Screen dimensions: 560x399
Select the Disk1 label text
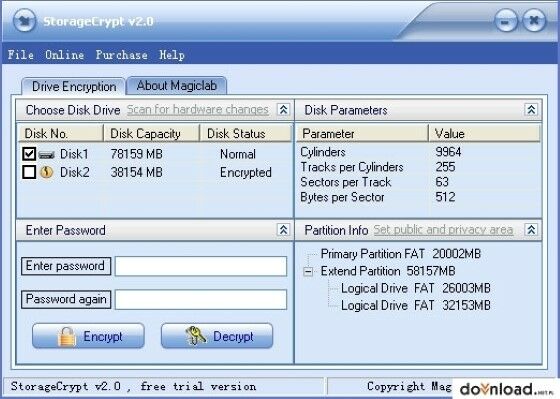point(74,154)
